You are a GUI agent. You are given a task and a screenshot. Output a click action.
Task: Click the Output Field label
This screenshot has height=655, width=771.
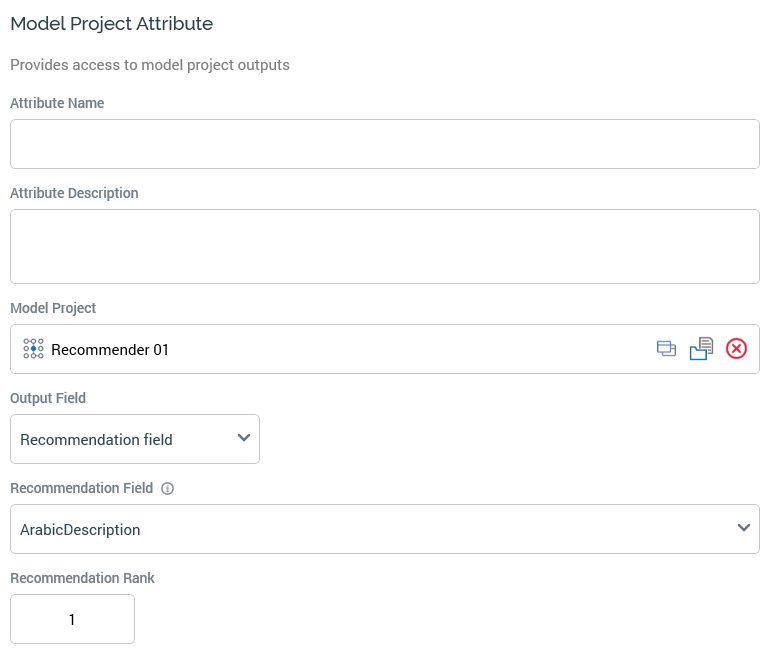[48, 398]
